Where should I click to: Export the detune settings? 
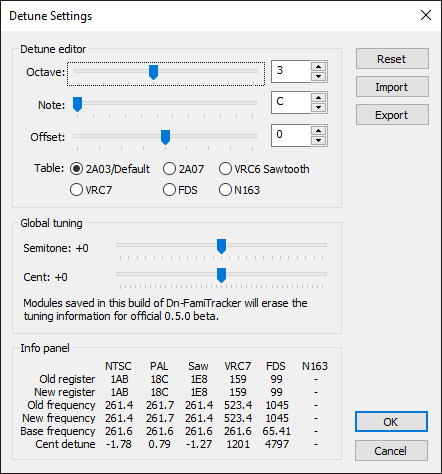392,115
